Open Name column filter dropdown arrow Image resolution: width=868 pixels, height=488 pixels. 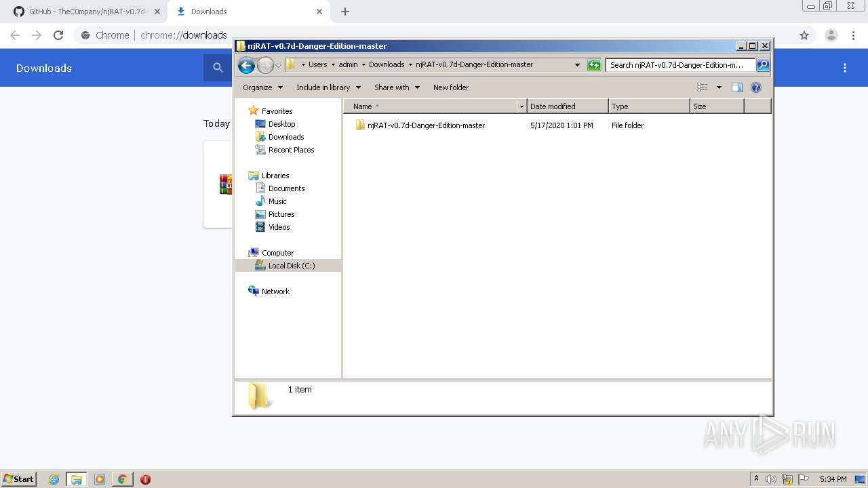click(521, 106)
